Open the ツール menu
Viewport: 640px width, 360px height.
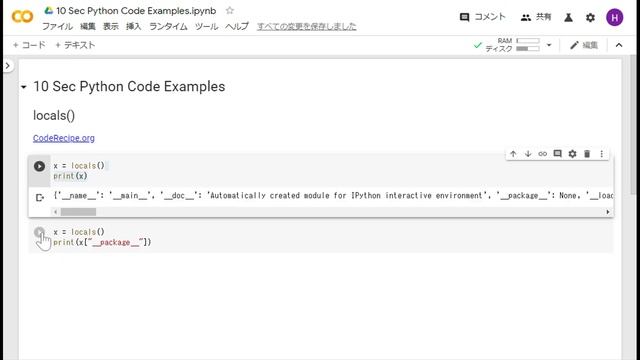(206, 27)
